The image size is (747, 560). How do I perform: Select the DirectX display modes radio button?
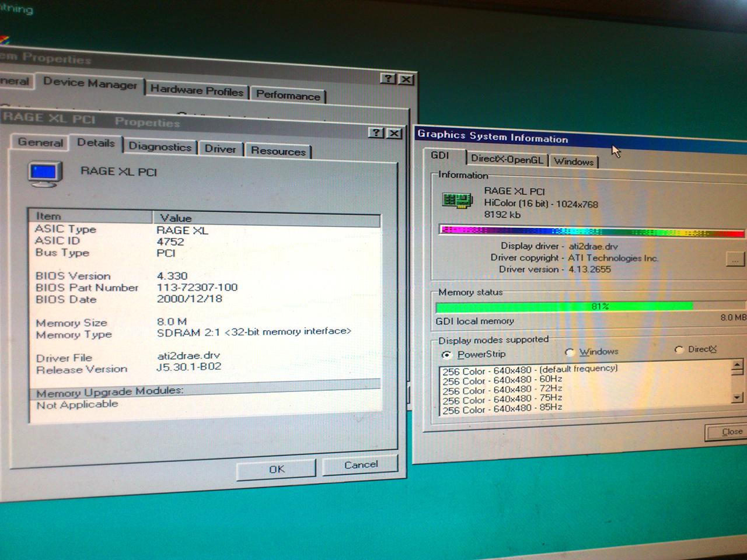point(678,349)
